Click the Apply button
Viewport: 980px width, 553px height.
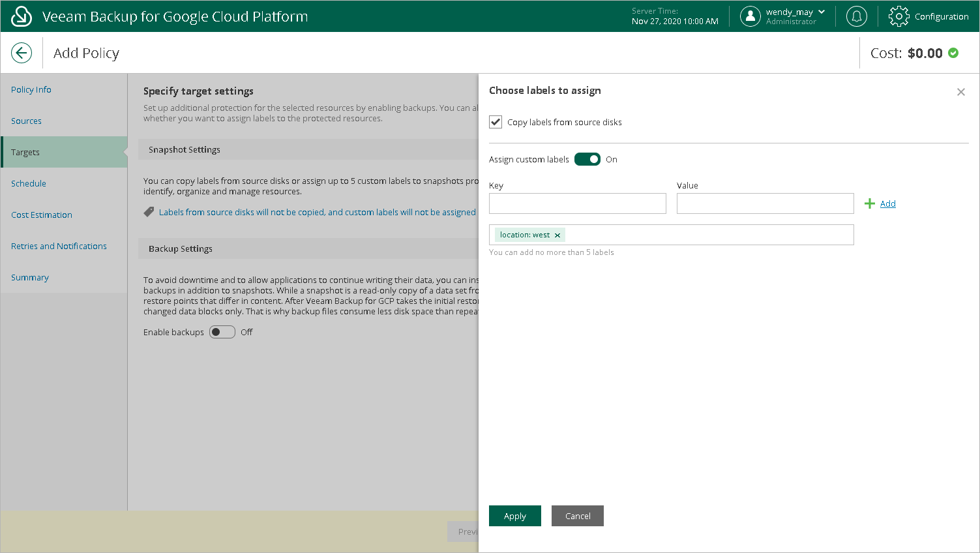[x=515, y=516]
